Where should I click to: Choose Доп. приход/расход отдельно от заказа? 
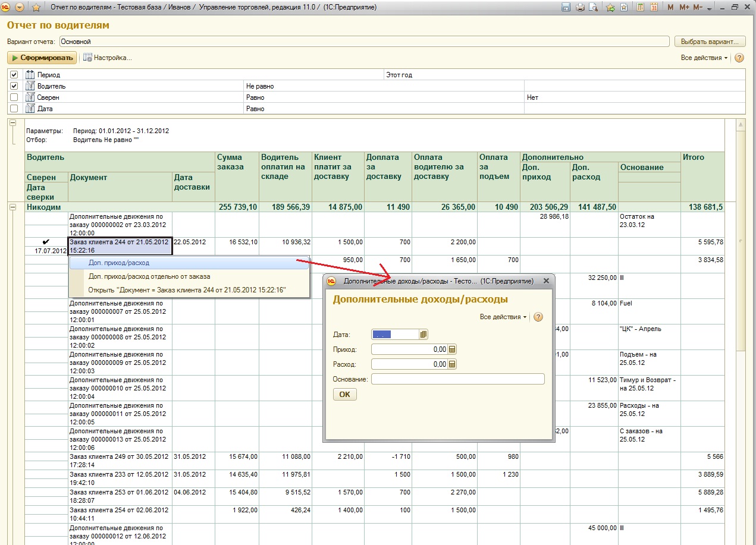(x=149, y=276)
